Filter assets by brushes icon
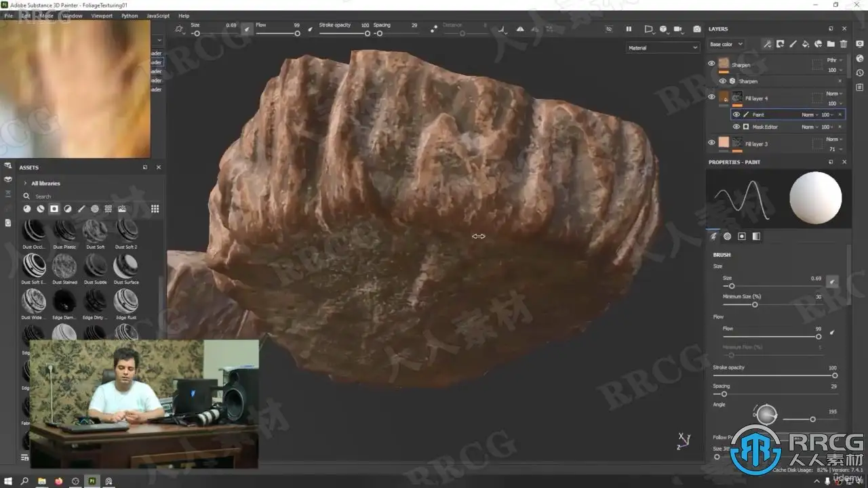Screen dimensions: 868x488 81,209
